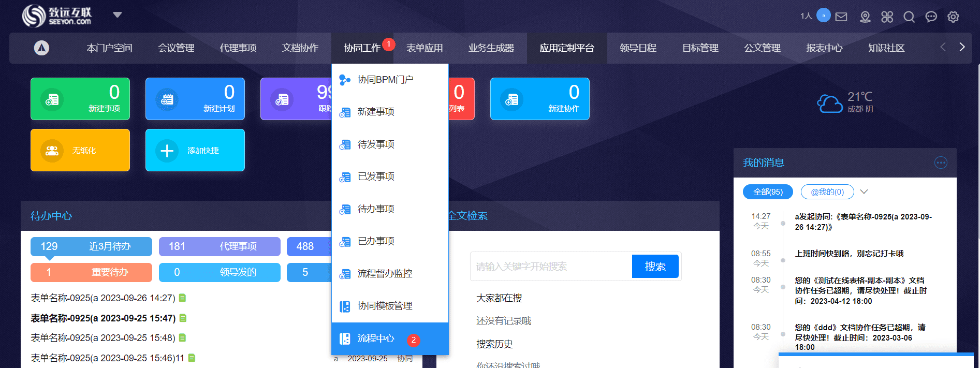Select 流程督办监控 in the dropdown menu
Image resolution: width=980 pixels, height=368 pixels.
click(390, 274)
